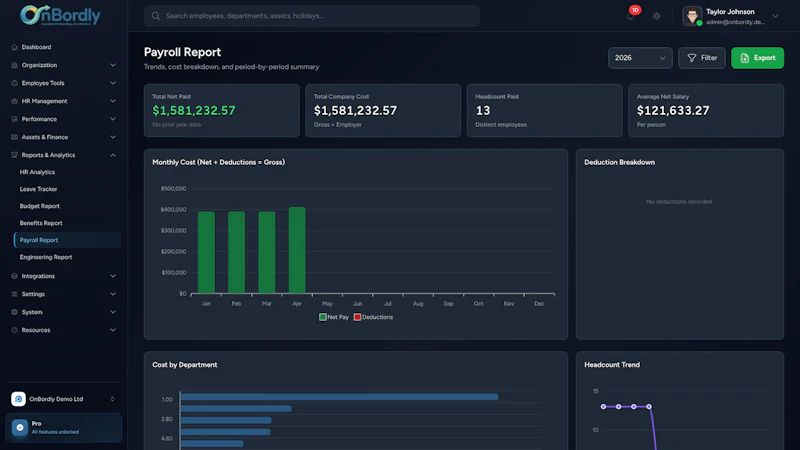Focus the employee search field
Image resolution: width=800 pixels, height=450 pixels.
tap(312, 16)
